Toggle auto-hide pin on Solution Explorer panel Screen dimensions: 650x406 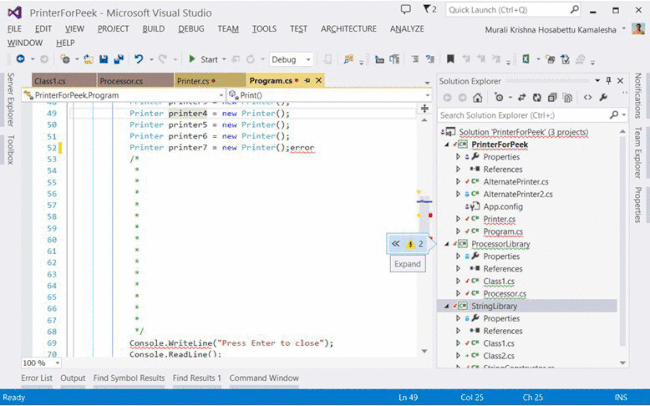[x=608, y=80]
